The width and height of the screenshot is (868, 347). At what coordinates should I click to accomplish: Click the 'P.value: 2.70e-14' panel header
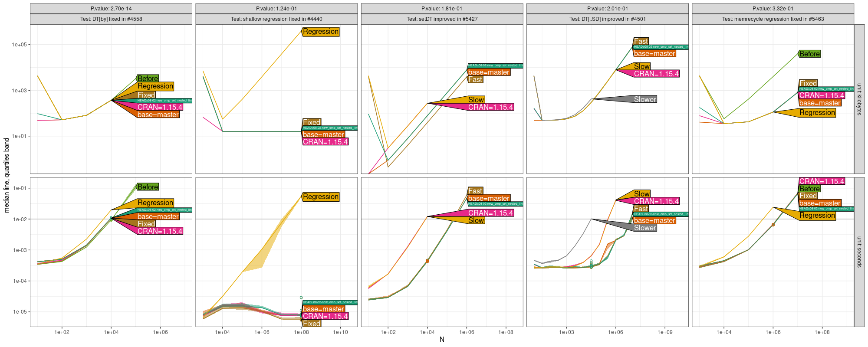point(111,9)
